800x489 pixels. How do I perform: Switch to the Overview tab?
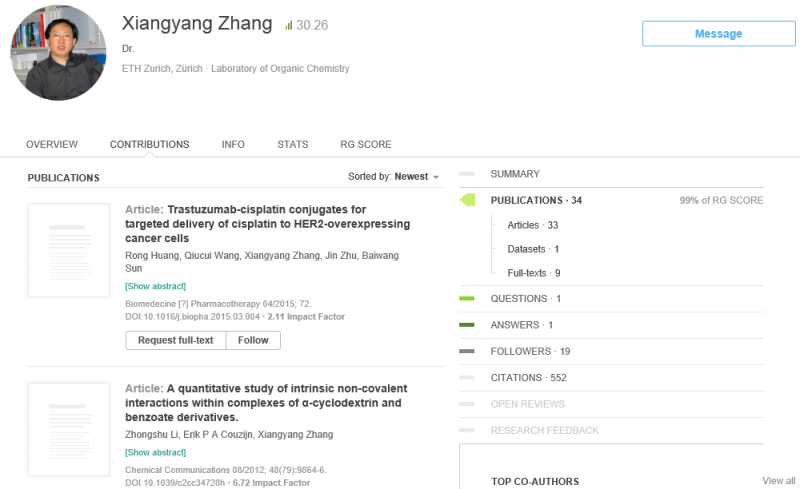coord(52,145)
